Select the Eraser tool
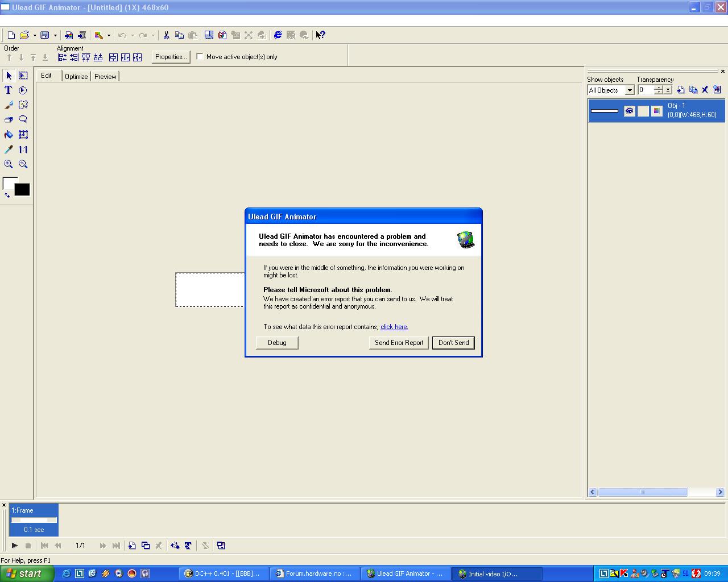Viewport: 728px width, 582px height. click(9, 120)
